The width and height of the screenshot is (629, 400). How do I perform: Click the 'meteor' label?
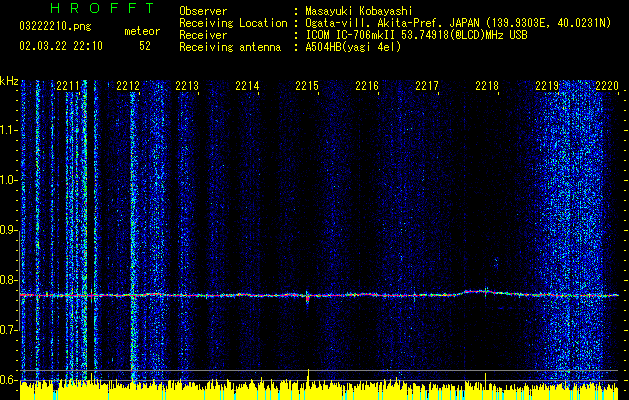click(x=142, y=31)
